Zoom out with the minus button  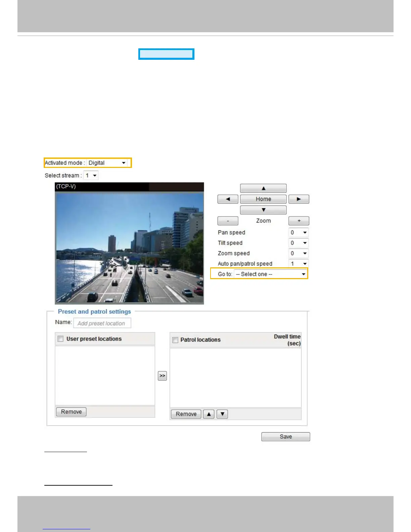click(x=228, y=221)
